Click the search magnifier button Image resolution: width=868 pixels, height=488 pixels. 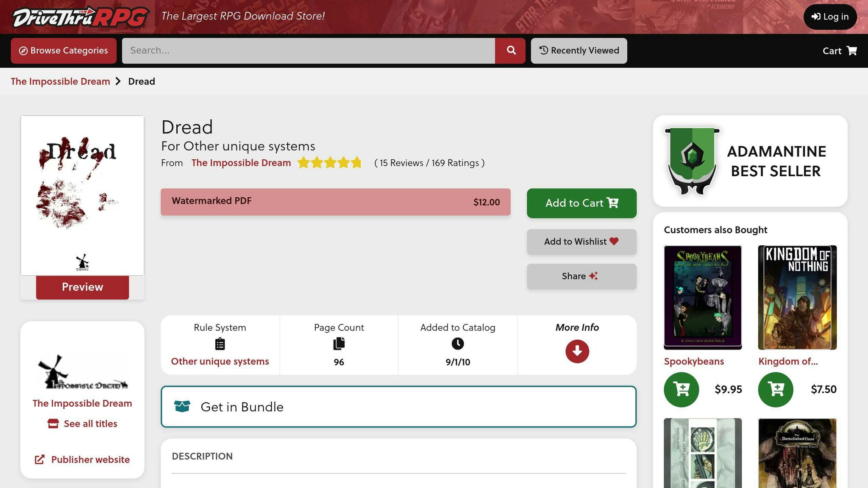510,51
